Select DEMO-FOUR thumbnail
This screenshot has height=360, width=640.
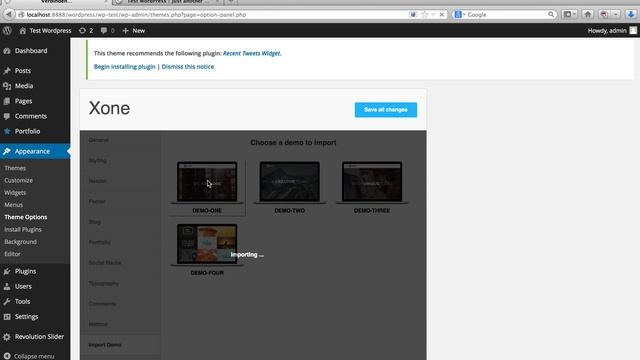coord(207,244)
